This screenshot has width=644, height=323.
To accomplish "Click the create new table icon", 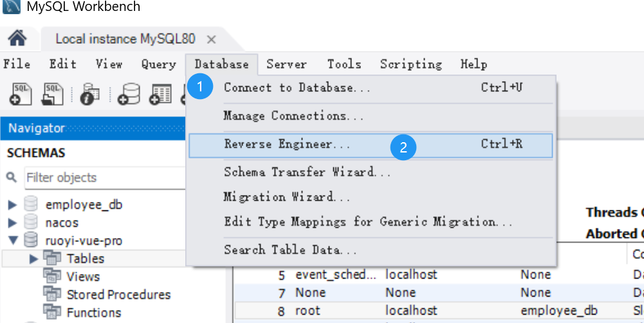I will pyautogui.click(x=161, y=95).
